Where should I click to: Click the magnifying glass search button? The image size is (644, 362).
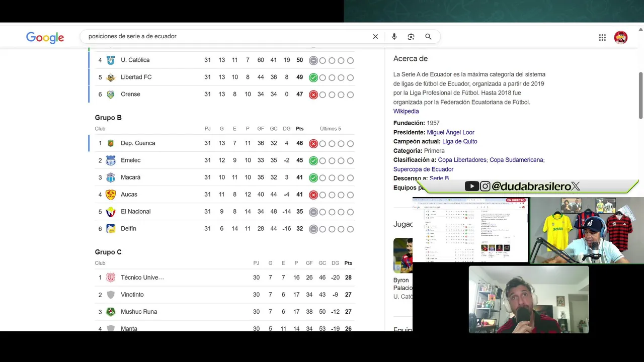428,37
